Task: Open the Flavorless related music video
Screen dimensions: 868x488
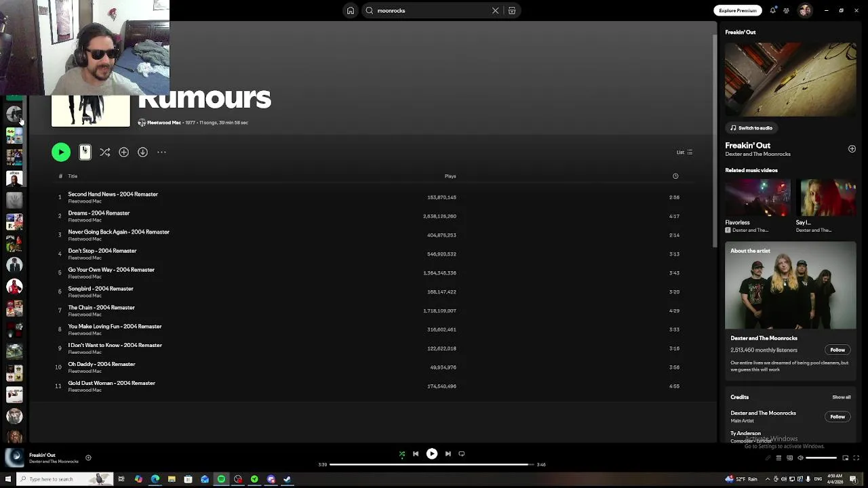Action: click(x=757, y=198)
